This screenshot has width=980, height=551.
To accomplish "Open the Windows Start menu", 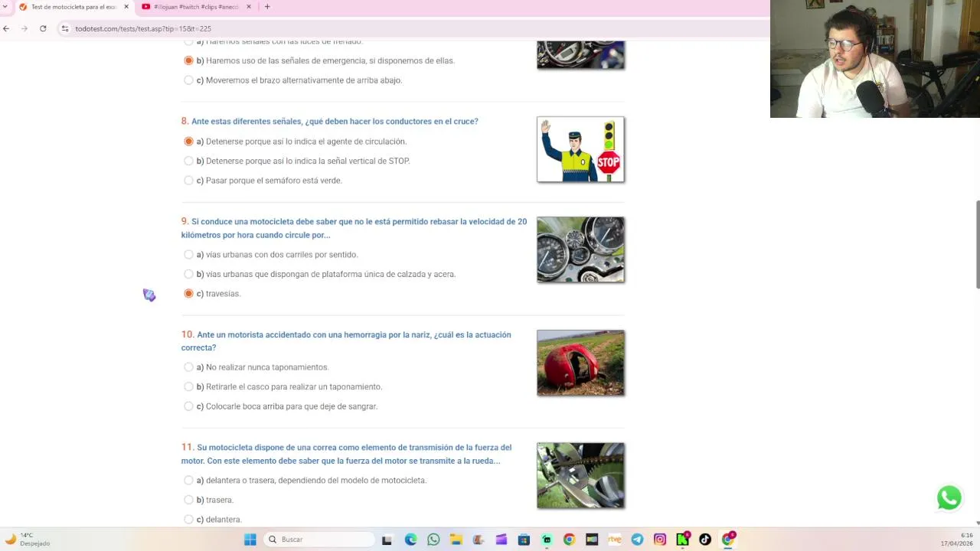I will (x=250, y=540).
